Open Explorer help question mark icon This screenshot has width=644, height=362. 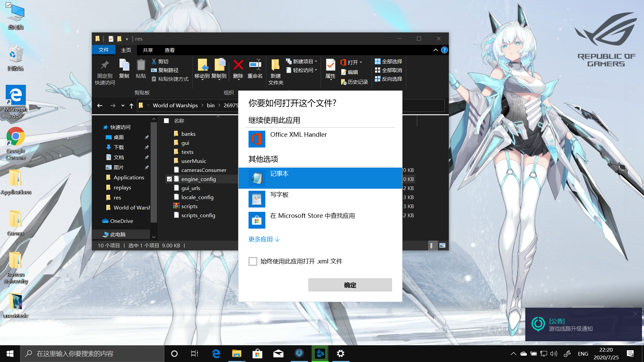444,50
